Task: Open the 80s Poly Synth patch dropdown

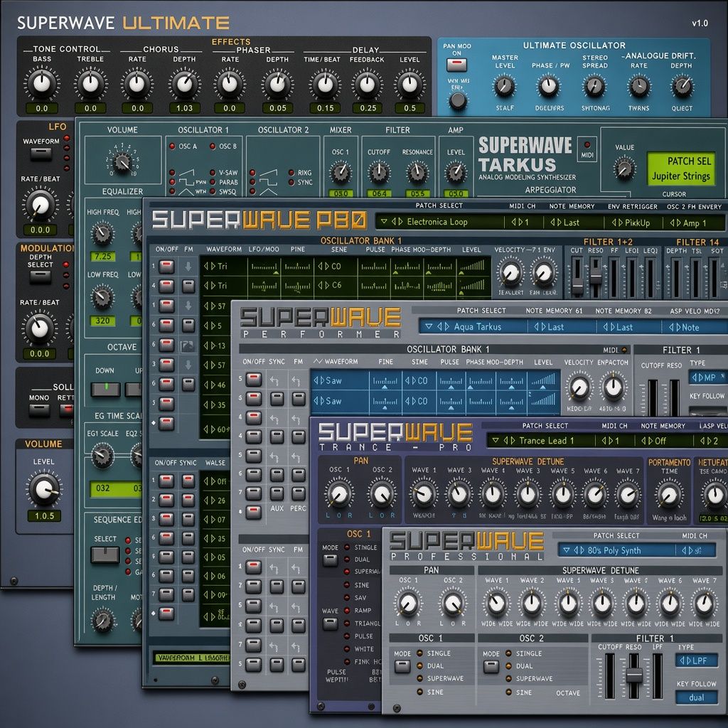Action: coord(616,550)
